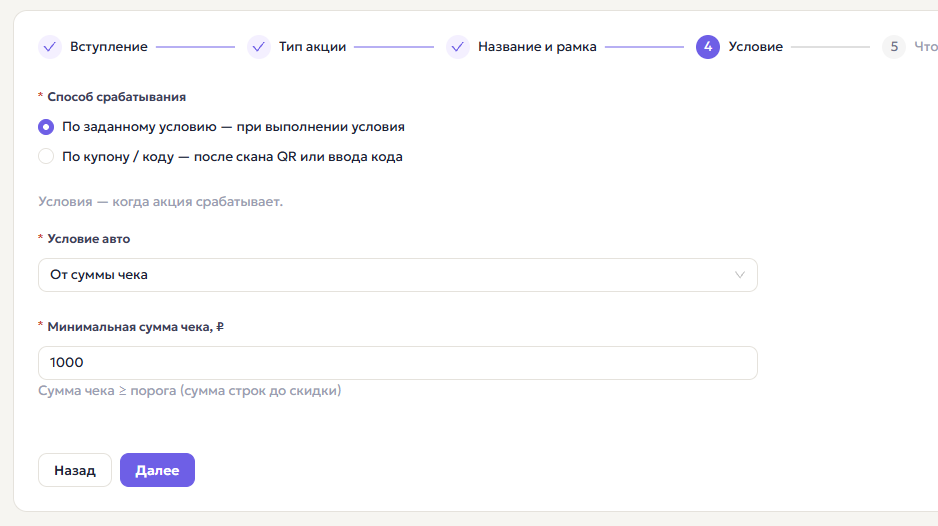Select radio По купону / коду
This screenshot has height=526, width=938.
coord(46,157)
